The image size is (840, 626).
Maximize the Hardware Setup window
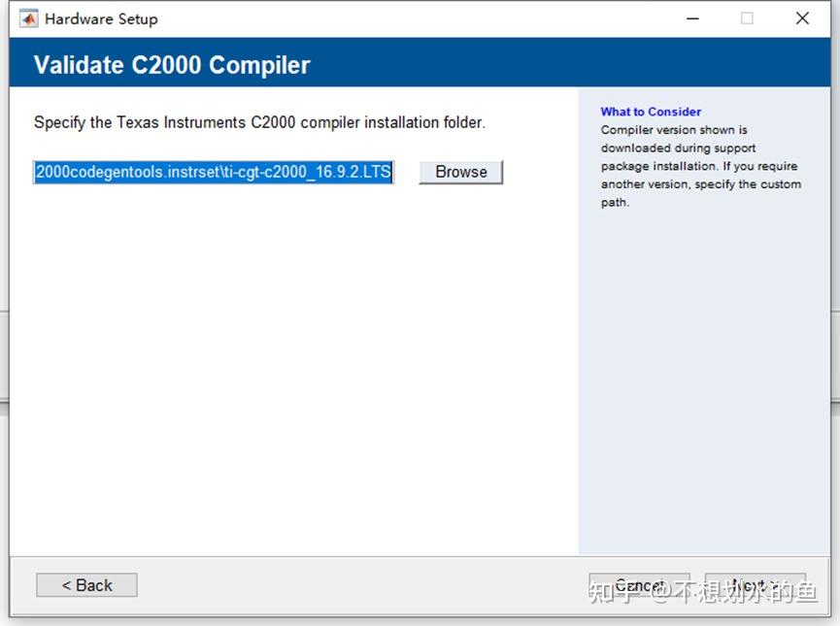746,17
